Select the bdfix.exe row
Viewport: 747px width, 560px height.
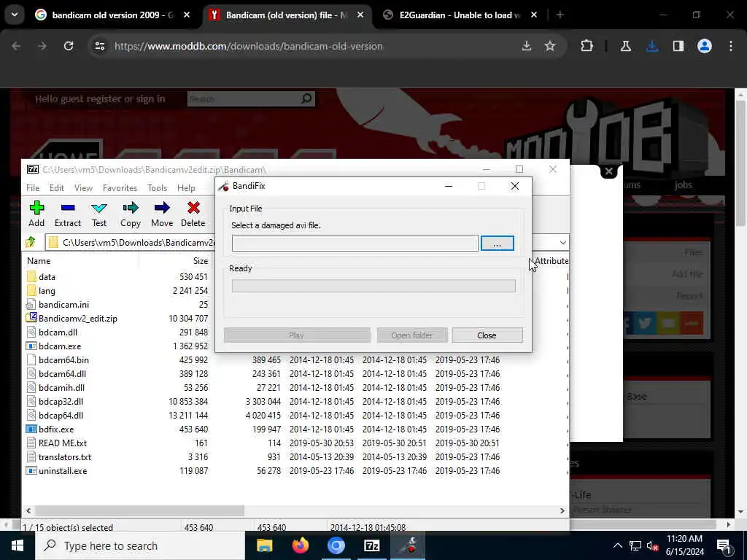295,429
